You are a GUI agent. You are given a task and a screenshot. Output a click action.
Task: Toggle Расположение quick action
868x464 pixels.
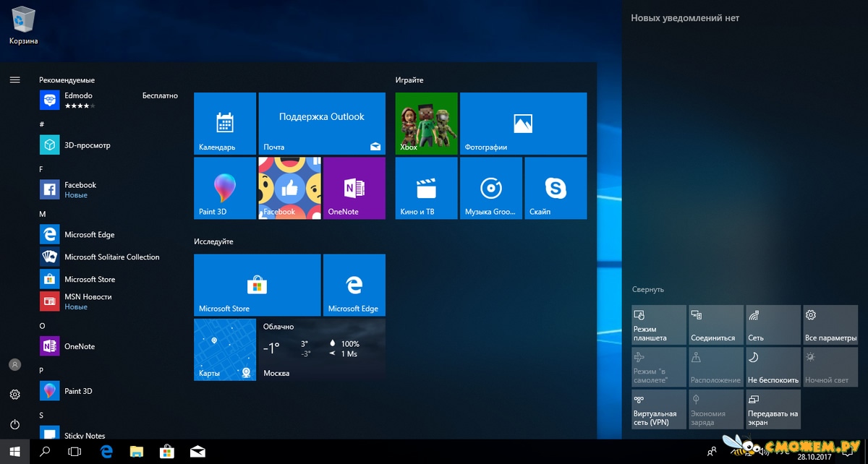pos(716,367)
